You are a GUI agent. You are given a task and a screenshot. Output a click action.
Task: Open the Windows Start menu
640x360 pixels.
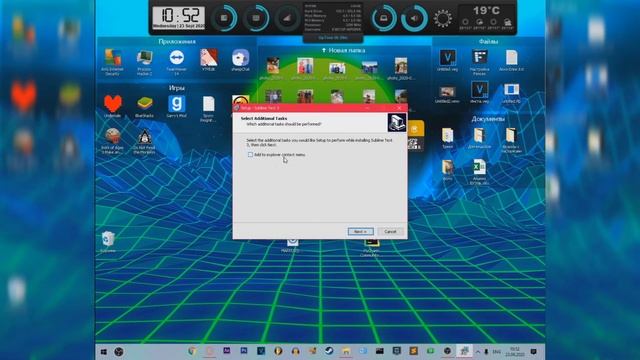tap(104, 351)
